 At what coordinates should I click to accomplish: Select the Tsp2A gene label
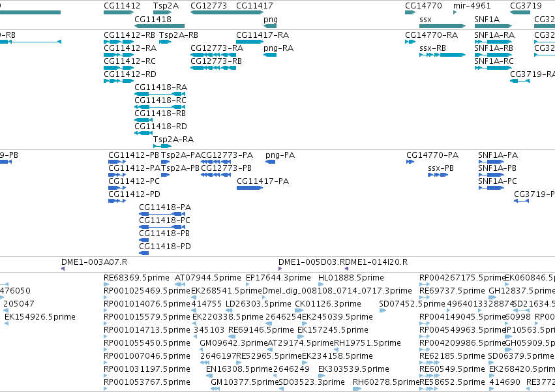(x=166, y=6)
